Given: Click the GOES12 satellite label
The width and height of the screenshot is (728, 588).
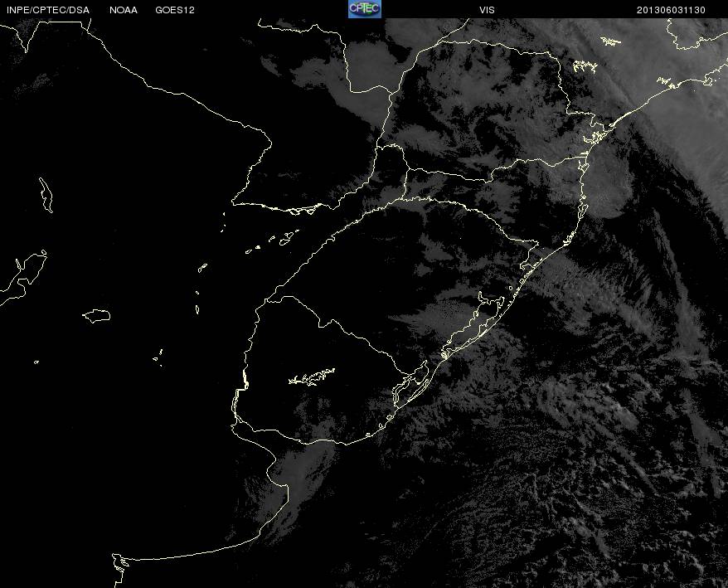Looking at the screenshot, I should (175, 10).
